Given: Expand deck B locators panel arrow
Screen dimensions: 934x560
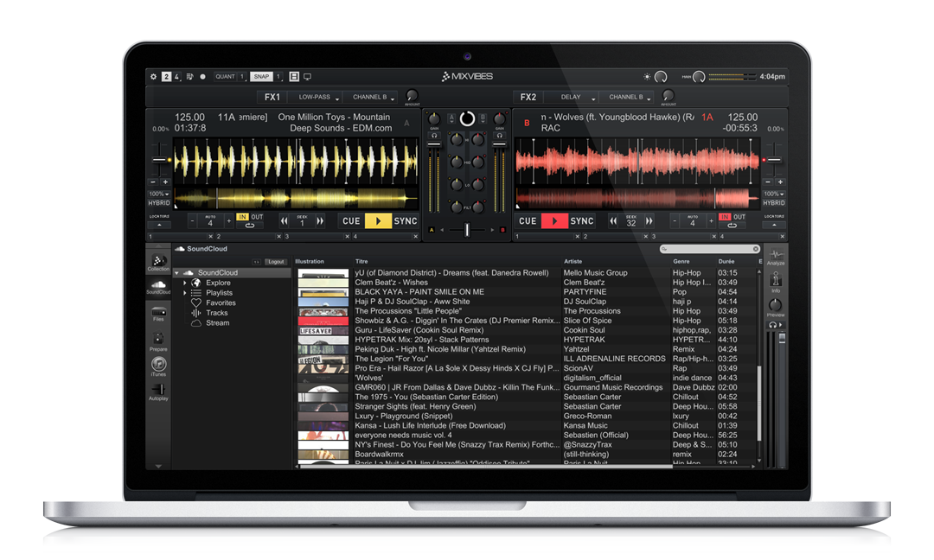Looking at the screenshot, I should click(774, 226).
